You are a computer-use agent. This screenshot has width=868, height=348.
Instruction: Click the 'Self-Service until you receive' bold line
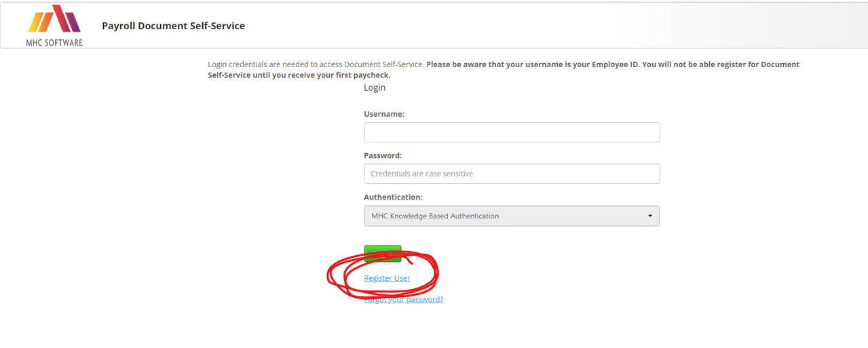[x=299, y=75]
